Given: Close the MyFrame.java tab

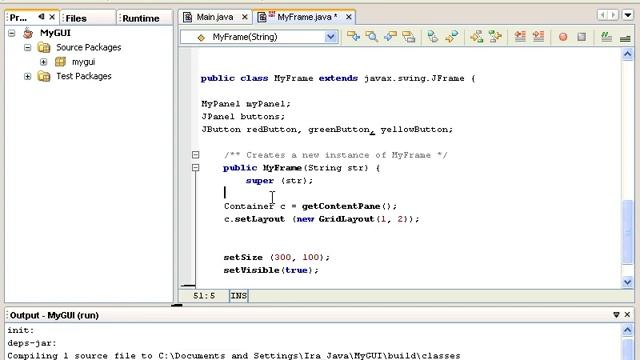Looking at the screenshot, I should click(x=349, y=17).
